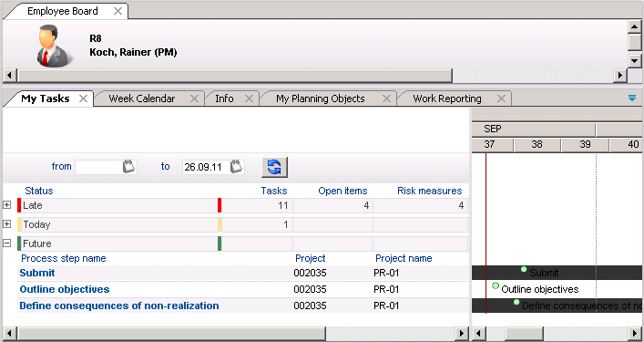Open the My Planning Objects tab
The height and width of the screenshot is (342, 644).
(x=321, y=98)
